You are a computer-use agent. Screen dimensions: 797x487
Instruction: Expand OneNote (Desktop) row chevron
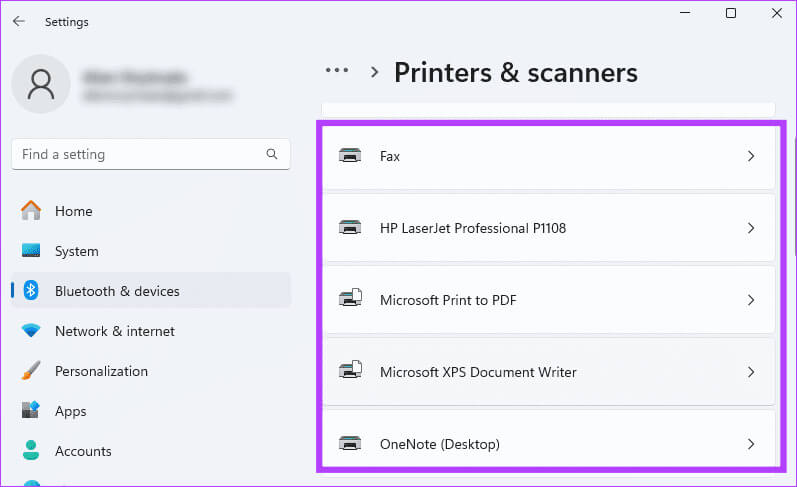(751, 444)
